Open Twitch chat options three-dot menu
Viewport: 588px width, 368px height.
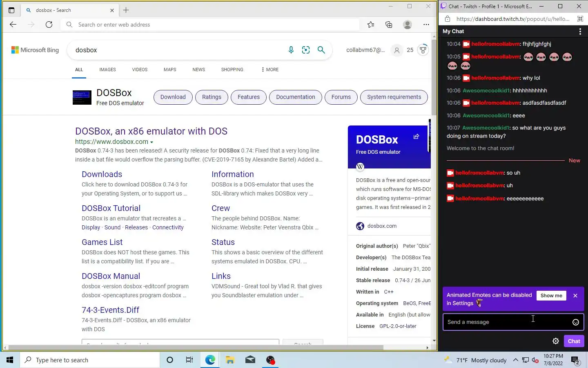coord(580,31)
